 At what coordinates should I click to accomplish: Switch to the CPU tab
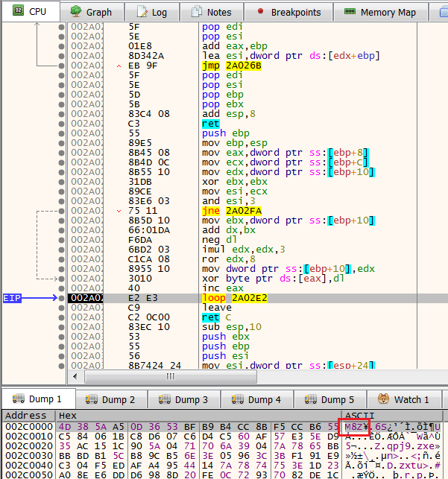(x=31, y=12)
